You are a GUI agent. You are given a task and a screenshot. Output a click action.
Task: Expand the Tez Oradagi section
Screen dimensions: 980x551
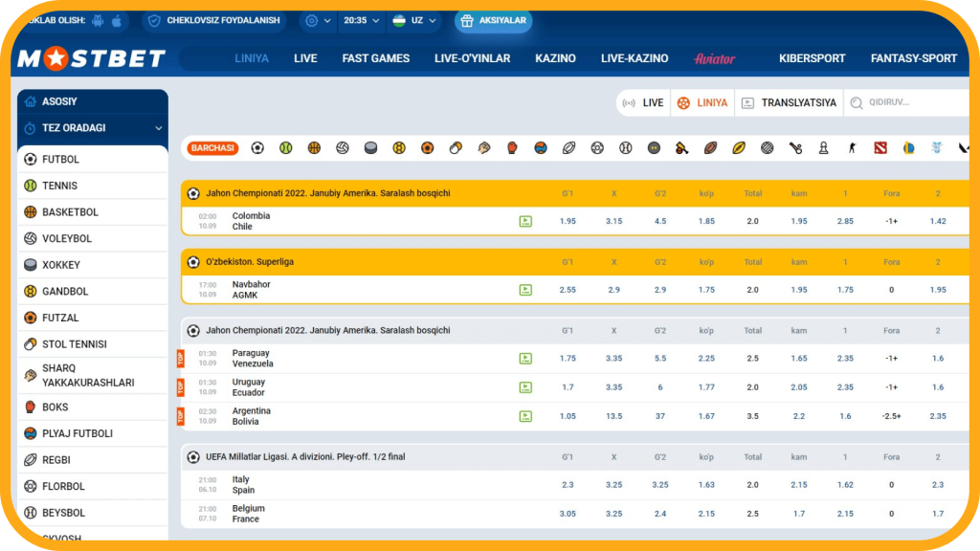coord(93,128)
